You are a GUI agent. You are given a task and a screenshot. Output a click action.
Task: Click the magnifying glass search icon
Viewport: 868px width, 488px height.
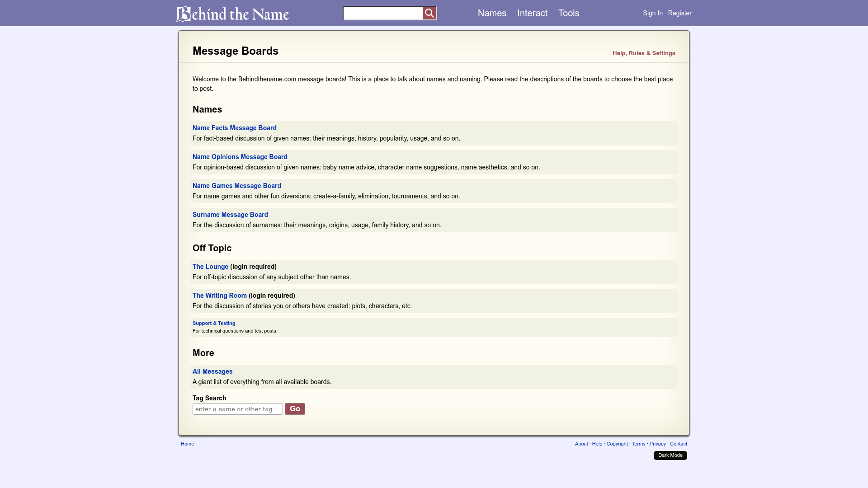[429, 13]
